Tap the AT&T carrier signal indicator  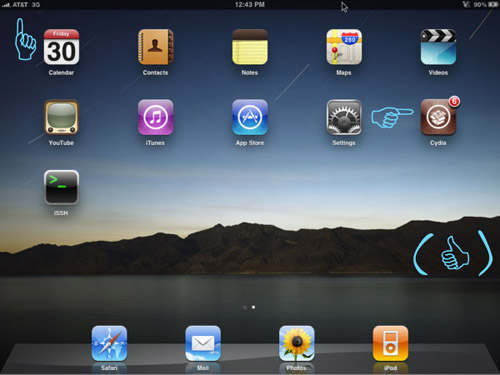pyautogui.click(x=20, y=5)
